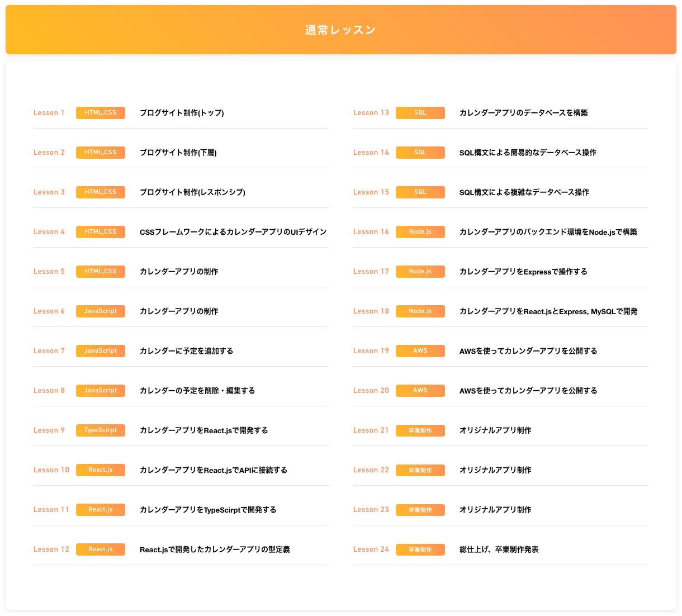Open カレンダーアプリをExpressで操作する lesson
Viewport: 682px width, 616px height.
point(523,272)
